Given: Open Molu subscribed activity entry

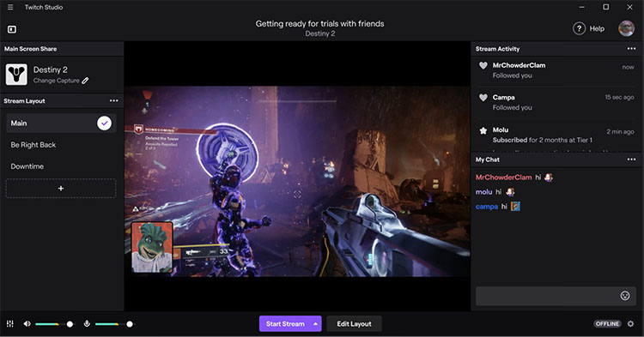Looking at the screenshot, I should [x=556, y=135].
